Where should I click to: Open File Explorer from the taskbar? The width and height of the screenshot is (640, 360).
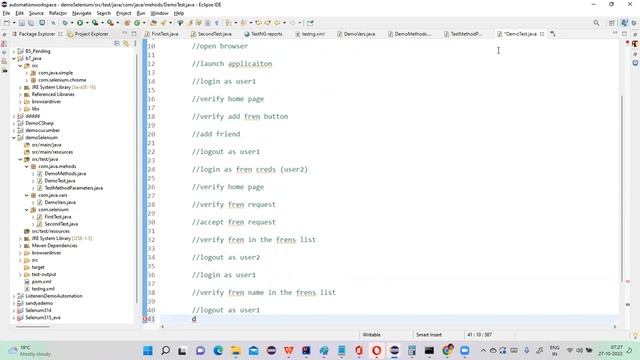click(236, 350)
